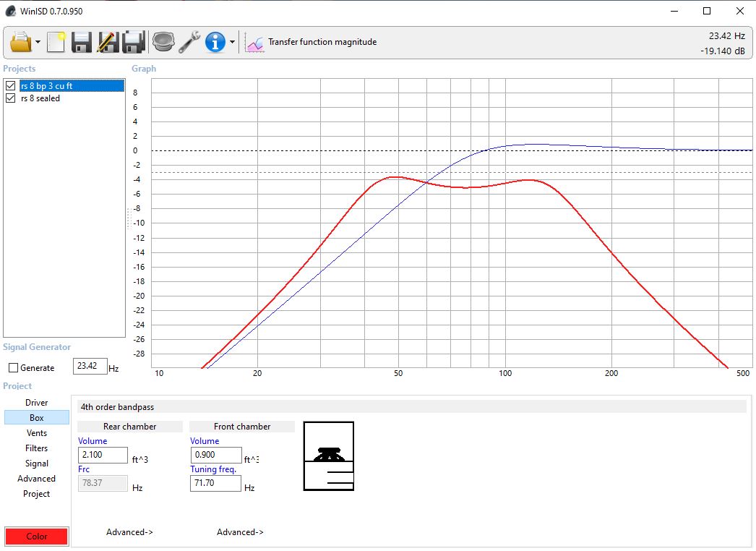The width and height of the screenshot is (756, 551).
Task: Click the Tuning freq. input field
Action: click(215, 484)
